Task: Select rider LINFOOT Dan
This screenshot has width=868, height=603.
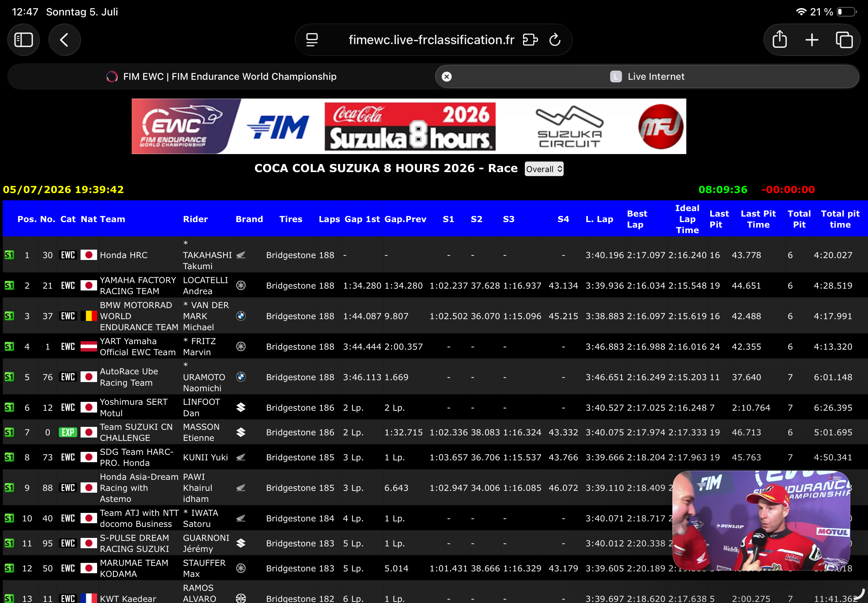Action: click(202, 408)
